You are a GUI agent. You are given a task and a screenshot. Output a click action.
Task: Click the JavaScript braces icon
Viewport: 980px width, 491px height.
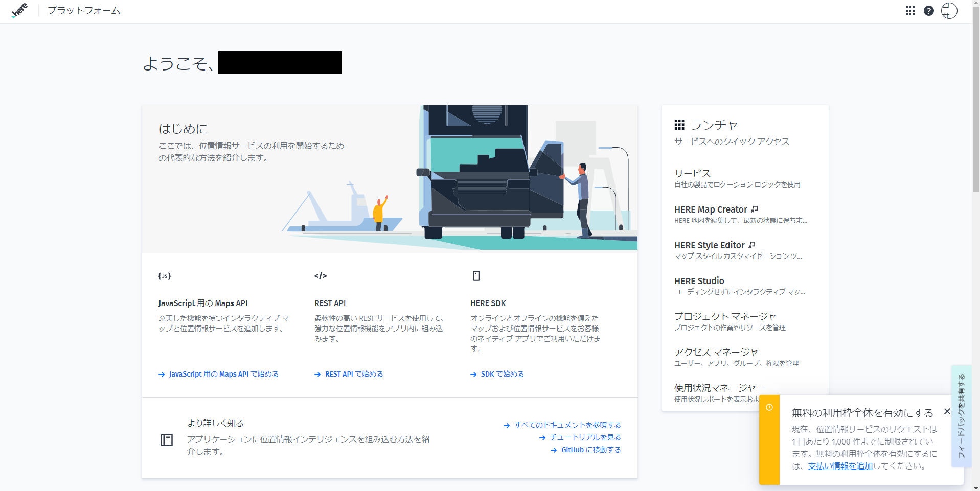(x=165, y=276)
